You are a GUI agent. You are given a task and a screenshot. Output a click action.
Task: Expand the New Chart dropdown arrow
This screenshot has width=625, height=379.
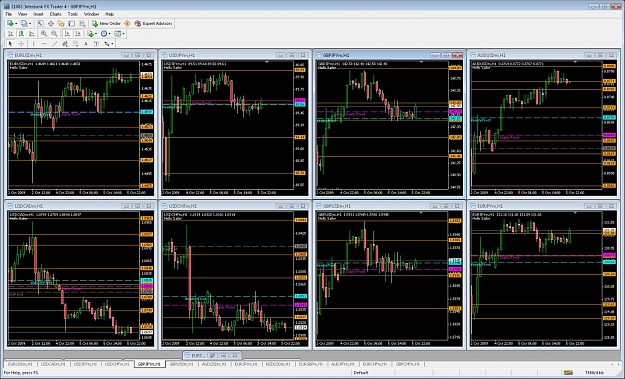[16, 24]
